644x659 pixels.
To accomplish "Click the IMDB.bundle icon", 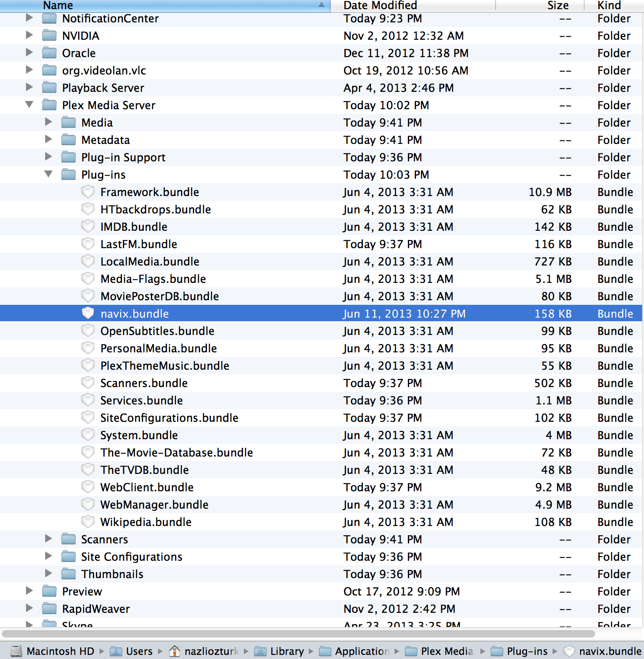I will pyautogui.click(x=88, y=227).
